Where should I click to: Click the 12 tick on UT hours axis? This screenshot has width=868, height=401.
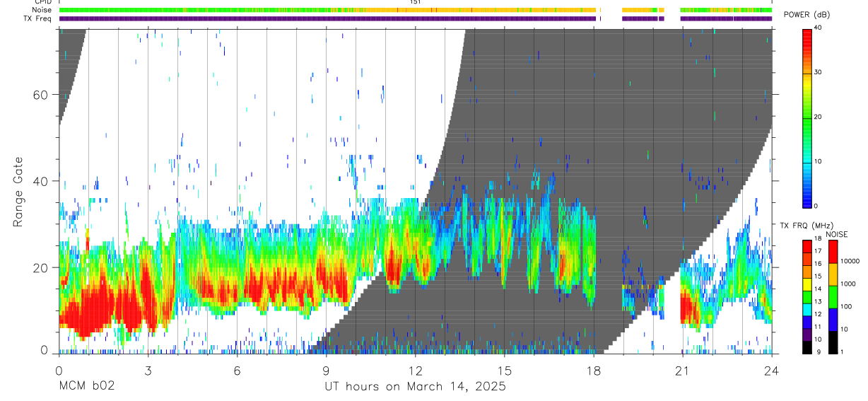(x=415, y=370)
